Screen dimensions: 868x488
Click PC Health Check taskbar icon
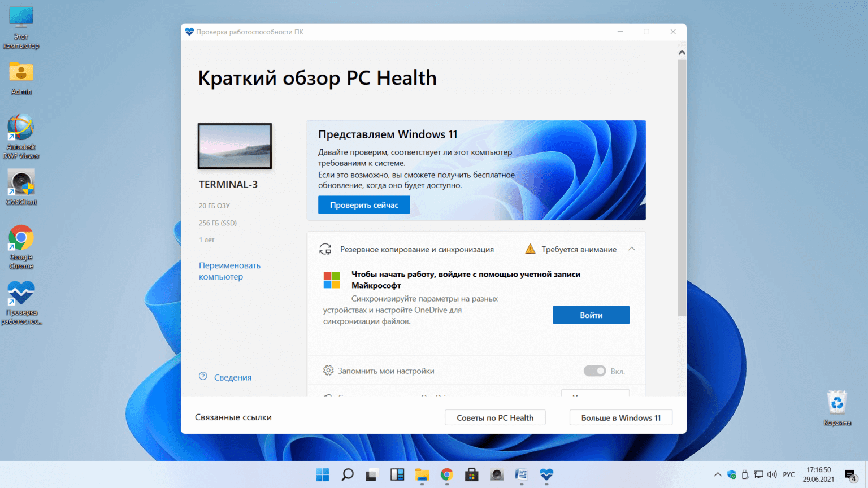pos(546,474)
